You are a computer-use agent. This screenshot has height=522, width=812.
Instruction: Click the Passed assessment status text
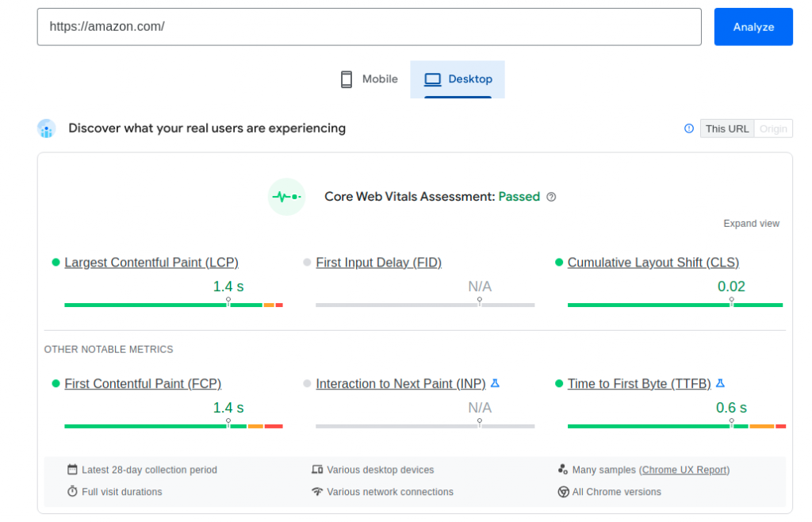tap(519, 197)
